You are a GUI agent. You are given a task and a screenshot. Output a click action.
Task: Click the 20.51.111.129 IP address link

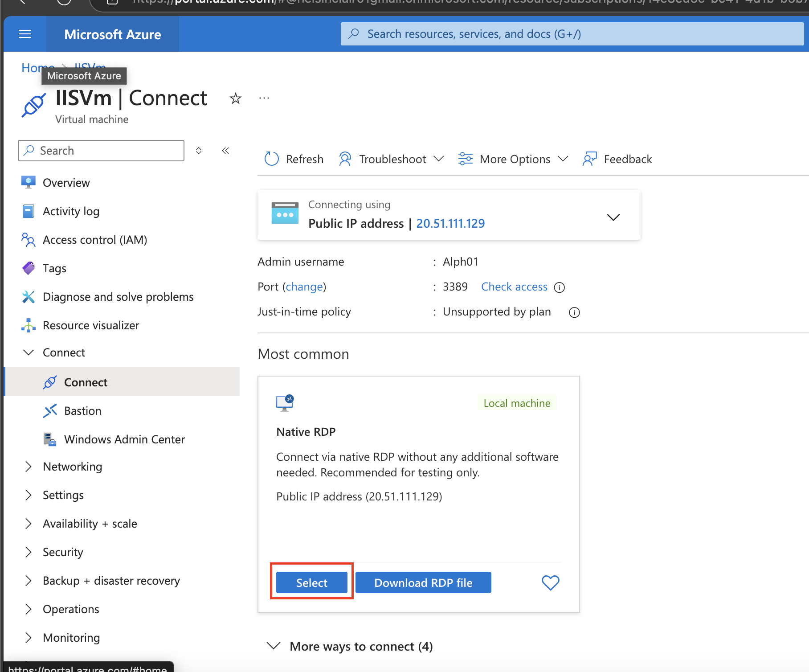click(450, 223)
